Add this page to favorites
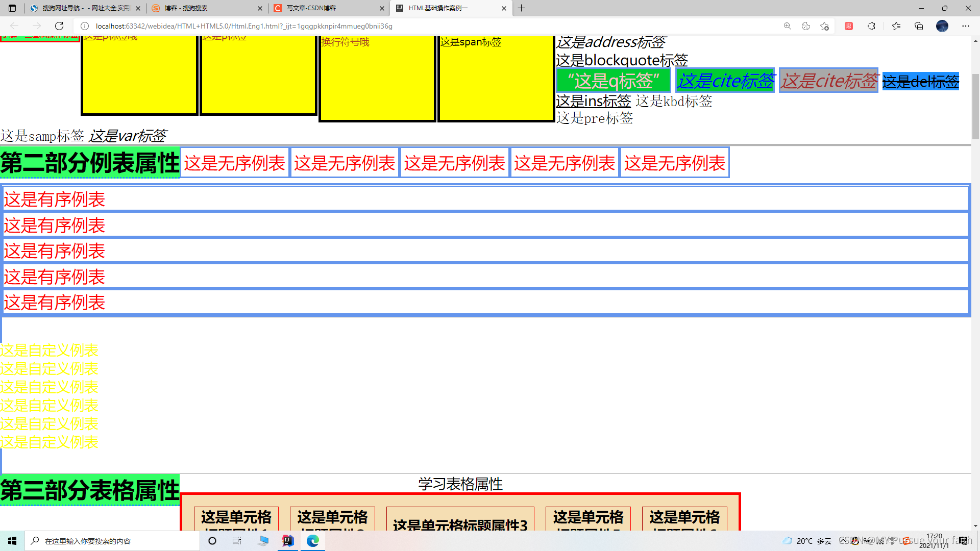Image resolution: width=980 pixels, height=551 pixels. (x=824, y=26)
